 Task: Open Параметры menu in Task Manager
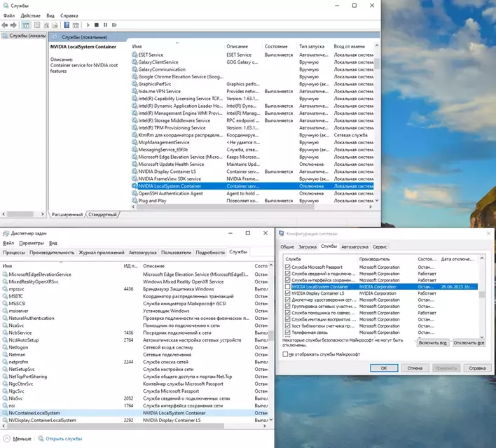click(x=32, y=243)
